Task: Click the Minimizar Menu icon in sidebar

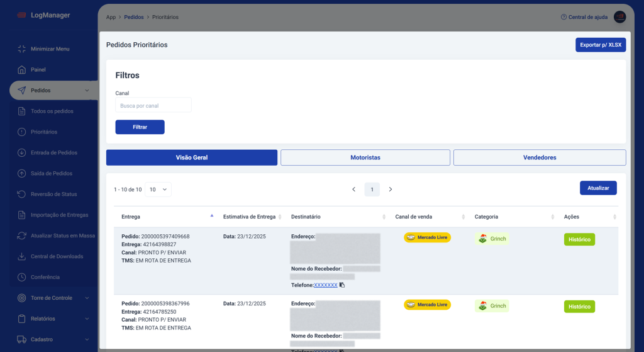Action: (21, 49)
